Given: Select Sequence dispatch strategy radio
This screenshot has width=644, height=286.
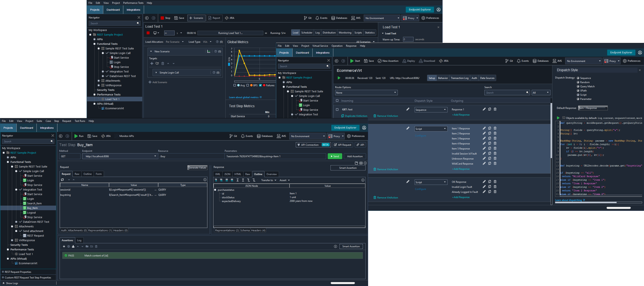Looking at the screenshot, I should tap(578, 78).
